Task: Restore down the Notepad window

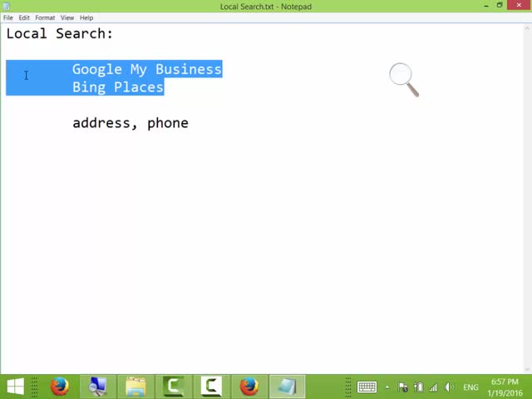Action: click(500, 5)
